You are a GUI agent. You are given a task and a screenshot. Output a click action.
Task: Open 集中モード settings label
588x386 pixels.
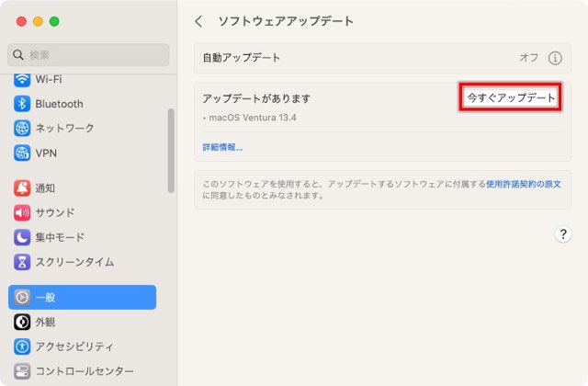coord(60,237)
